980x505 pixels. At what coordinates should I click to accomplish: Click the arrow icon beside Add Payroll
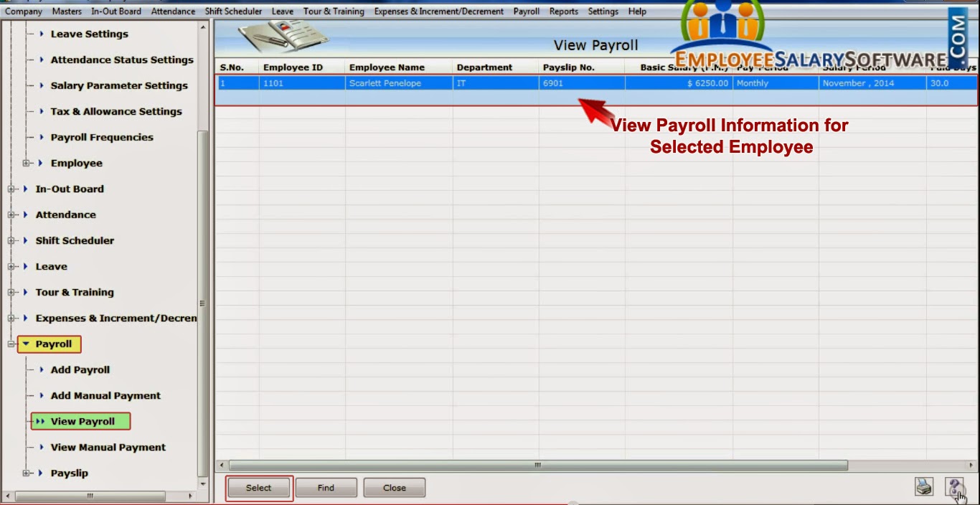click(x=42, y=369)
